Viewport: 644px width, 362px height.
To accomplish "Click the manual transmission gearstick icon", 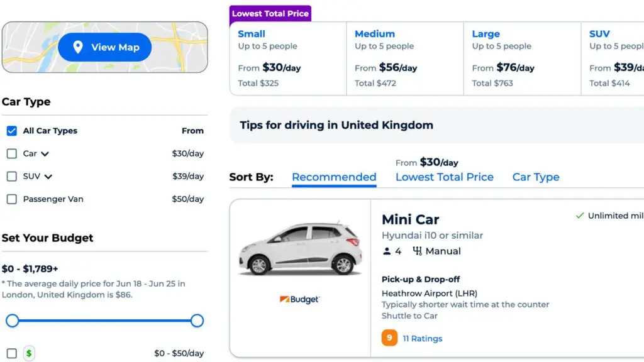I will (x=418, y=251).
